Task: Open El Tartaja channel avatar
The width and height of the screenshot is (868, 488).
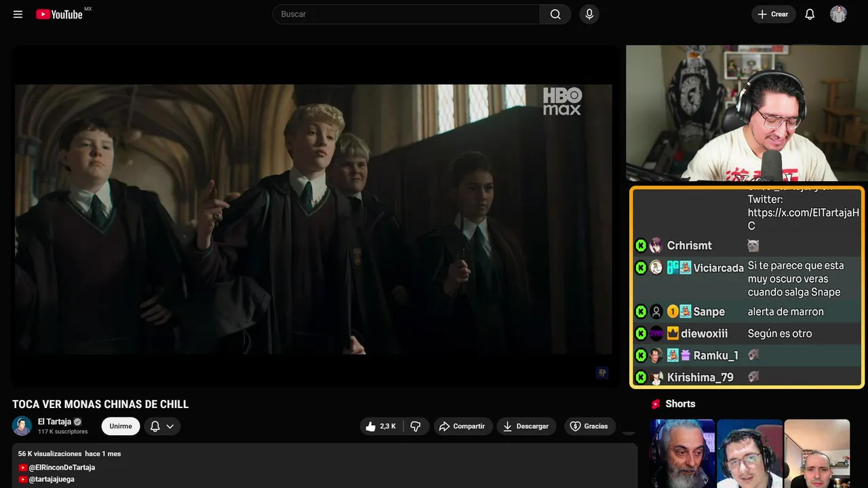Action: click(x=22, y=426)
